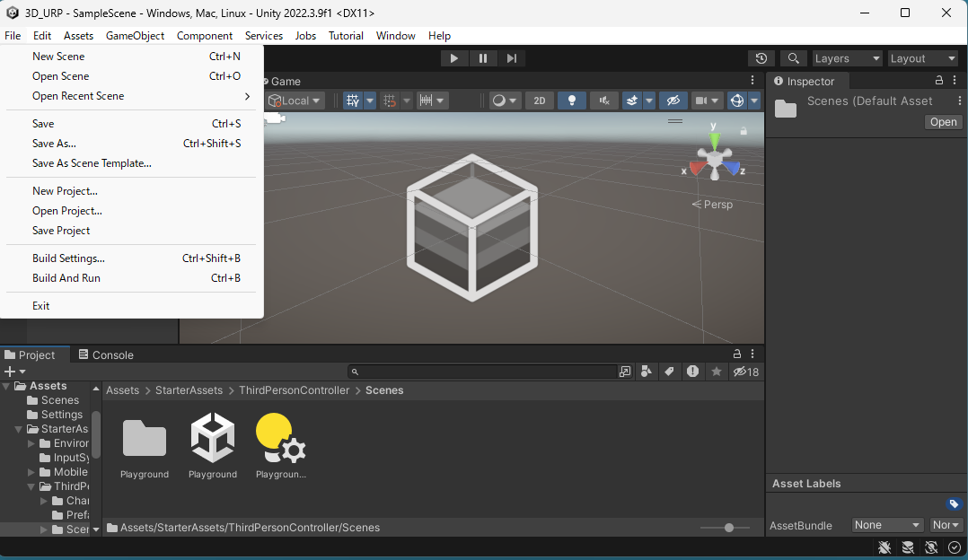The height and width of the screenshot is (560, 968).
Task: Click the debug mode bug icon in status bar
Action: 884,547
